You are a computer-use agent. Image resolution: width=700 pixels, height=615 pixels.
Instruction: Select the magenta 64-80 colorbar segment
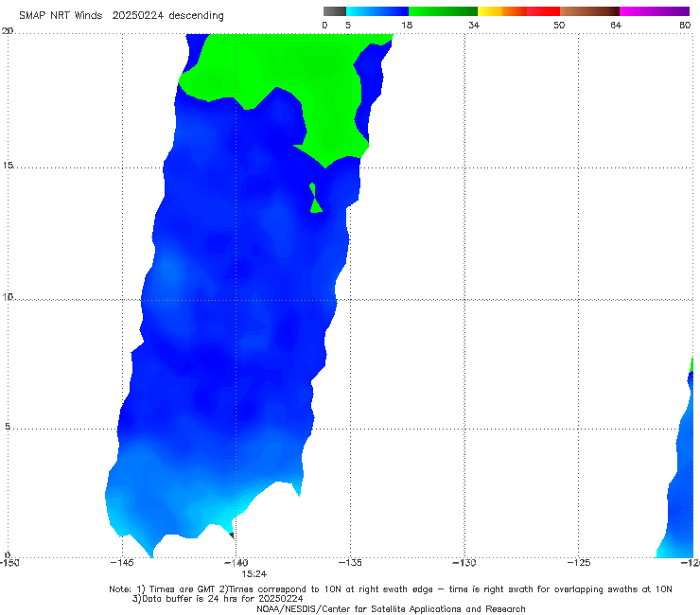[655, 11]
